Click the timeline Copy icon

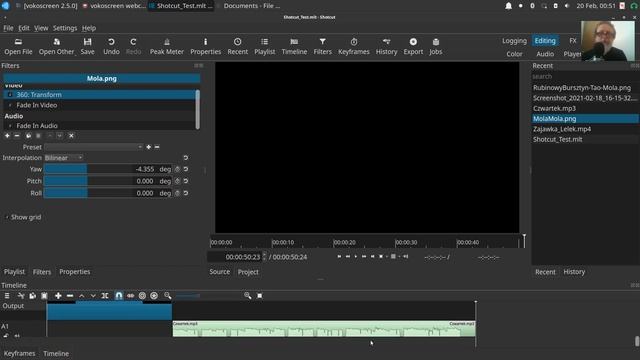point(33,296)
